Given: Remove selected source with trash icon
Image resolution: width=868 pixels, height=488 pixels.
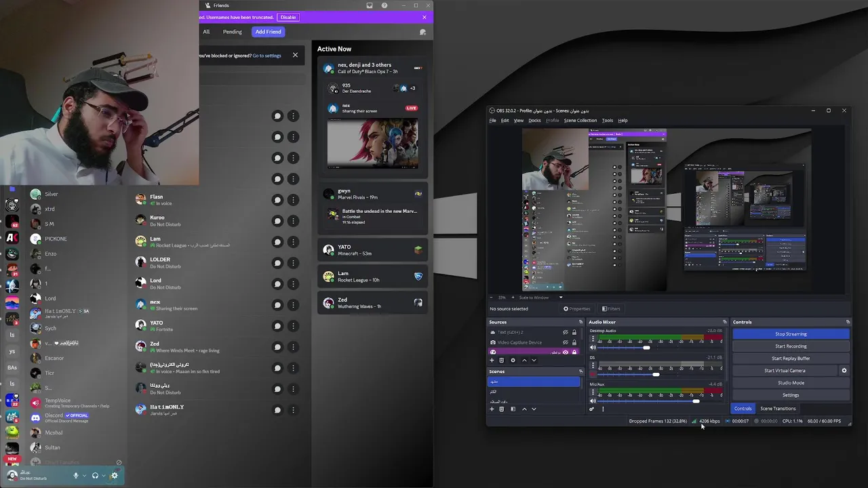Looking at the screenshot, I should click(502, 361).
